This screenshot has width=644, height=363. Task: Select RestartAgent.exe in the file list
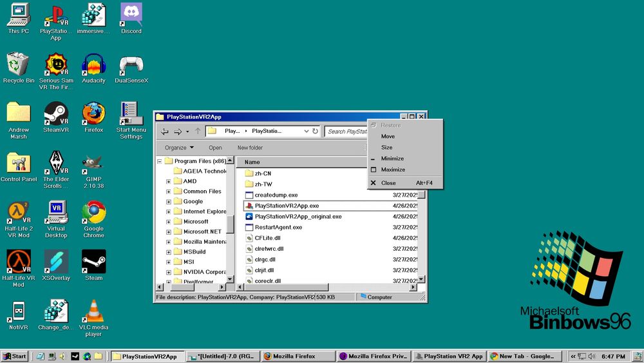click(274, 227)
